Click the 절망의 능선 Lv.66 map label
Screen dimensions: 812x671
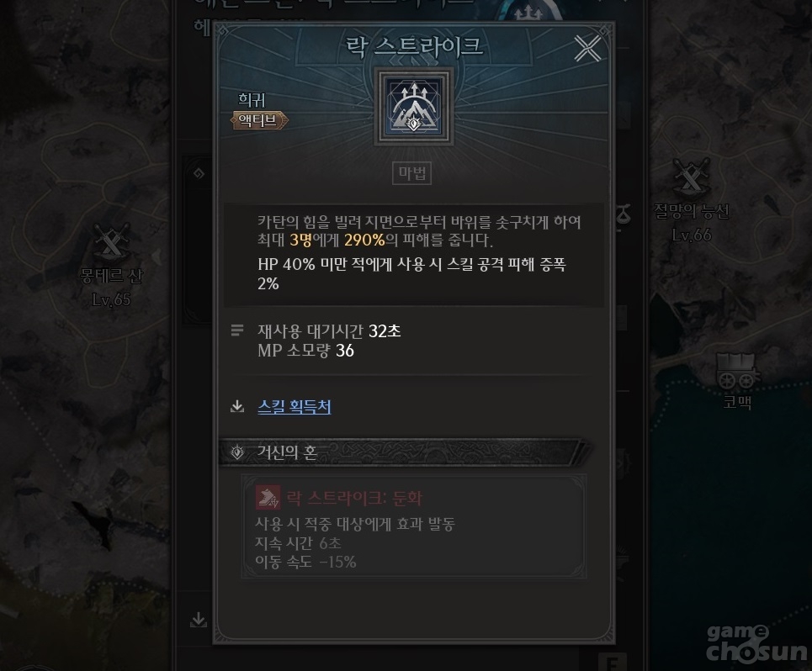[x=692, y=223]
